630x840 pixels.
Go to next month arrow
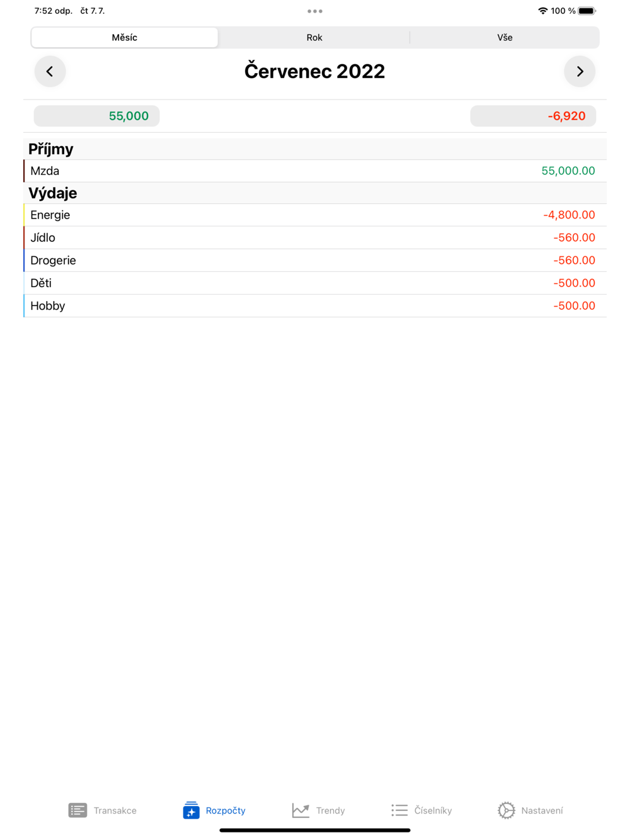(580, 71)
